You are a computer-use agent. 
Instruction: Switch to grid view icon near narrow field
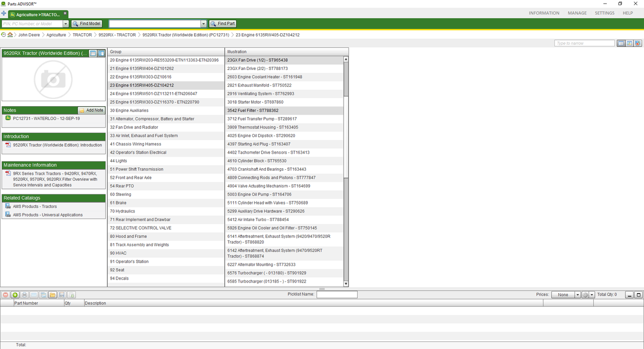tap(629, 43)
